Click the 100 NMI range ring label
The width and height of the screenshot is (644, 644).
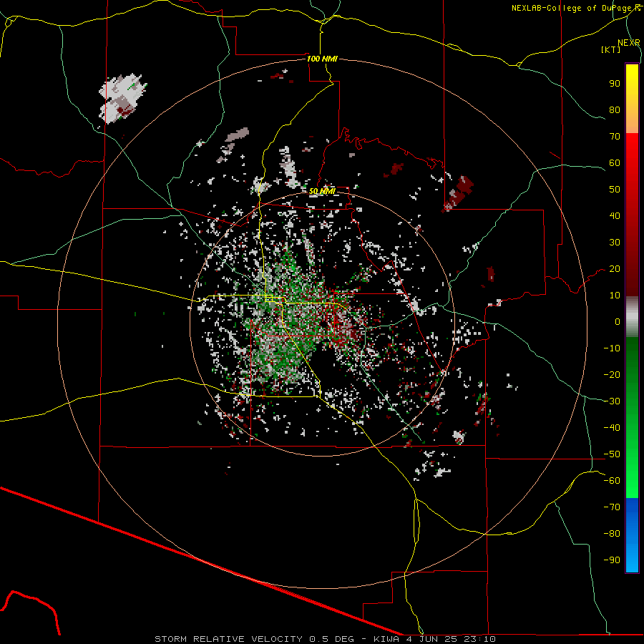pos(322,59)
